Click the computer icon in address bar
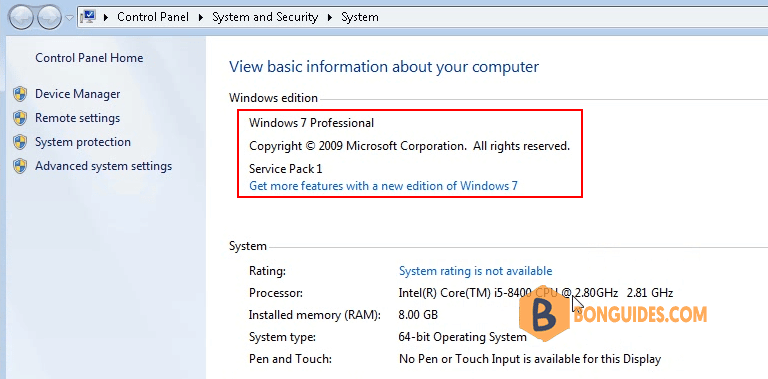Screen dimensions: 768x379 (89, 17)
